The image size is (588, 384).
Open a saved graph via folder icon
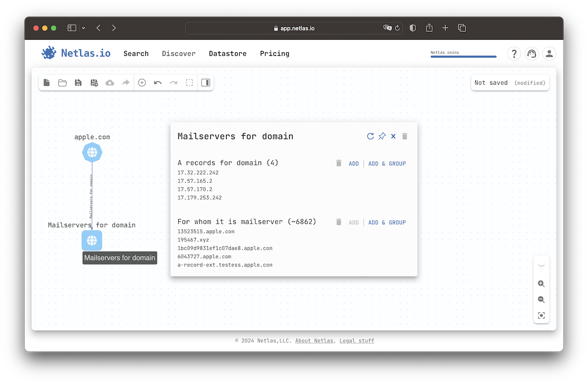click(x=62, y=83)
